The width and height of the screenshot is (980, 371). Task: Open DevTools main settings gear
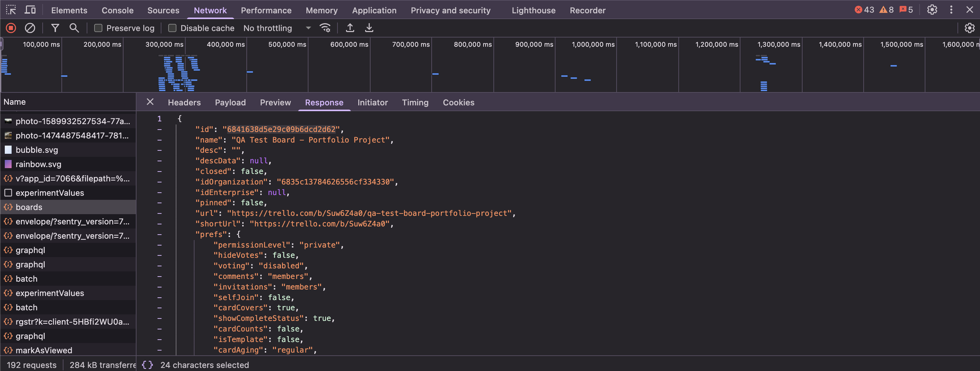(932, 10)
